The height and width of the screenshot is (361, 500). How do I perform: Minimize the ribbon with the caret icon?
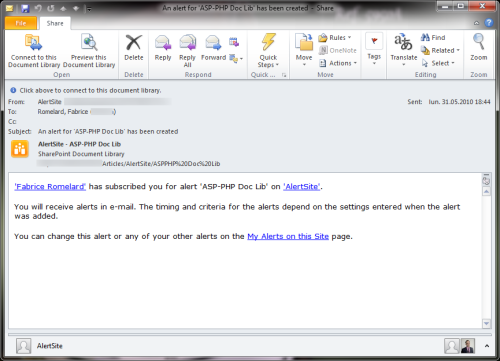coord(476,23)
